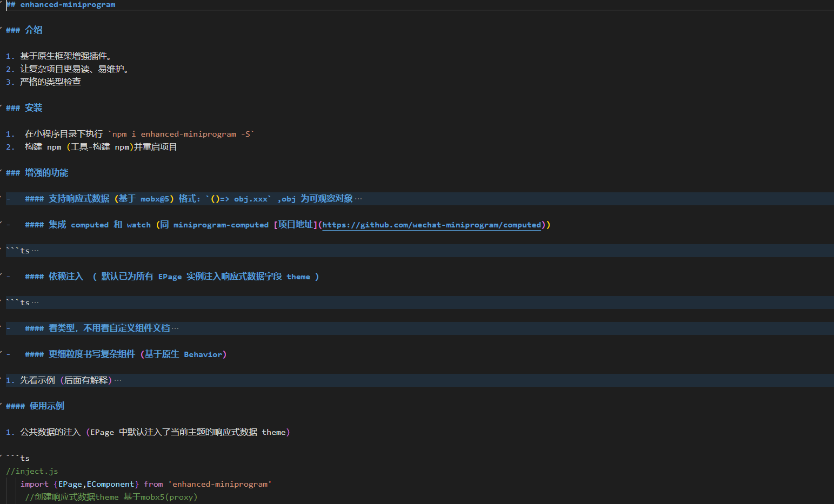The image size is (834, 504).
Task: Click the '公共数据的注入' list item text
Action: [50, 432]
